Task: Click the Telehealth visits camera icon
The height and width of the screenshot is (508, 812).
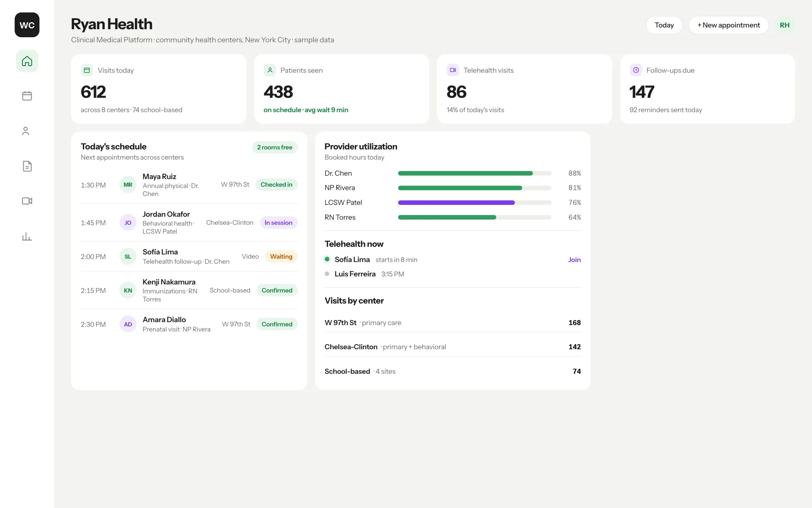Action: [453, 70]
